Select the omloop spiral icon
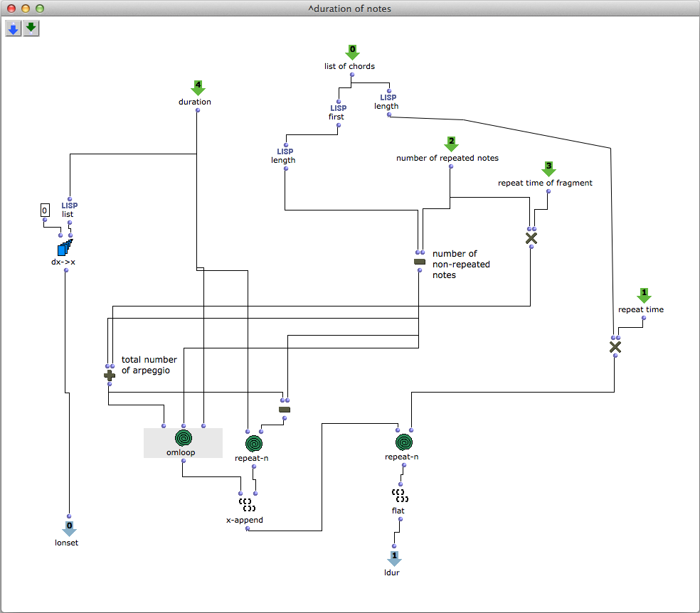This screenshot has height=613, width=700. click(x=184, y=437)
